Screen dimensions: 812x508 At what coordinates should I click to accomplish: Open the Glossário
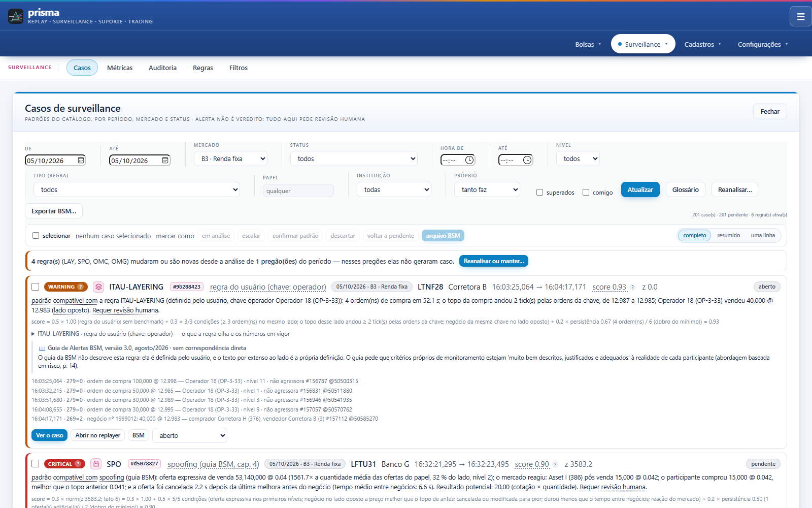(686, 190)
